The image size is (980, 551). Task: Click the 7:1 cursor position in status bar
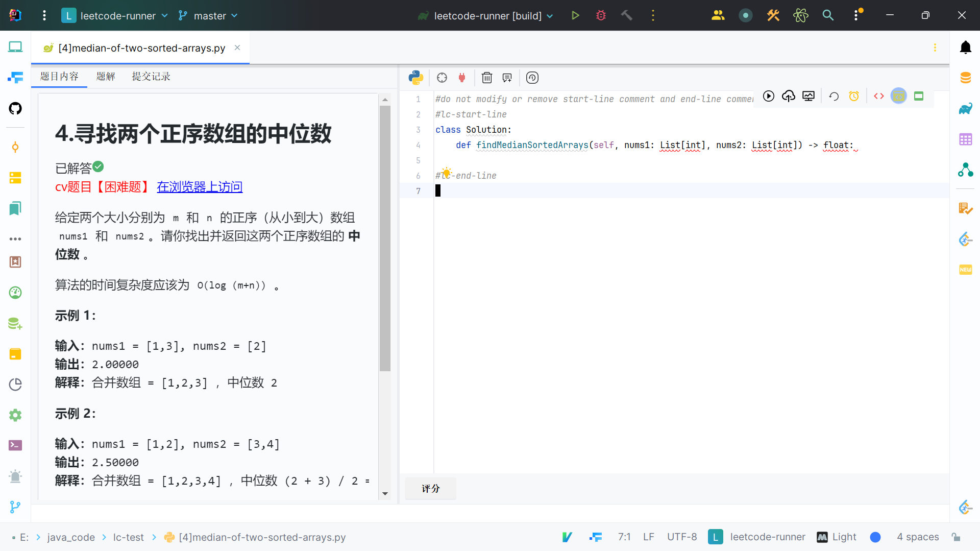pyautogui.click(x=624, y=537)
